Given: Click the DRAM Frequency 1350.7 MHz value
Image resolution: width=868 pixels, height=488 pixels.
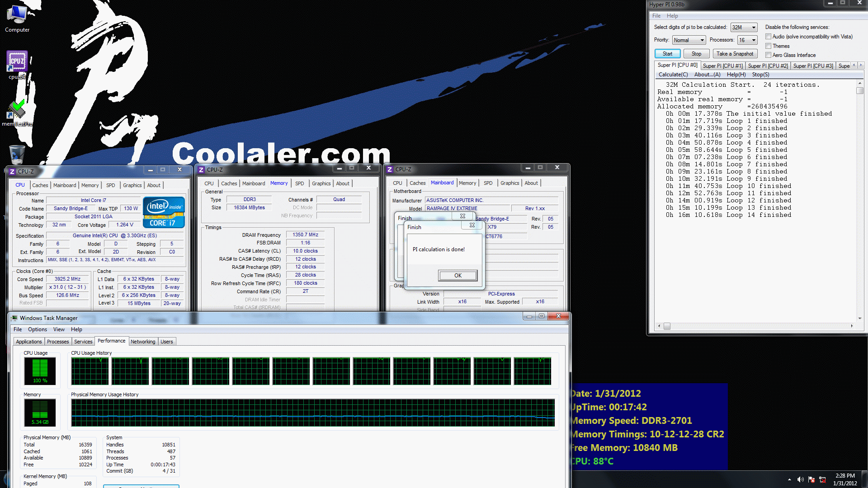Looking at the screenshot, I should [x=305, y=235].
